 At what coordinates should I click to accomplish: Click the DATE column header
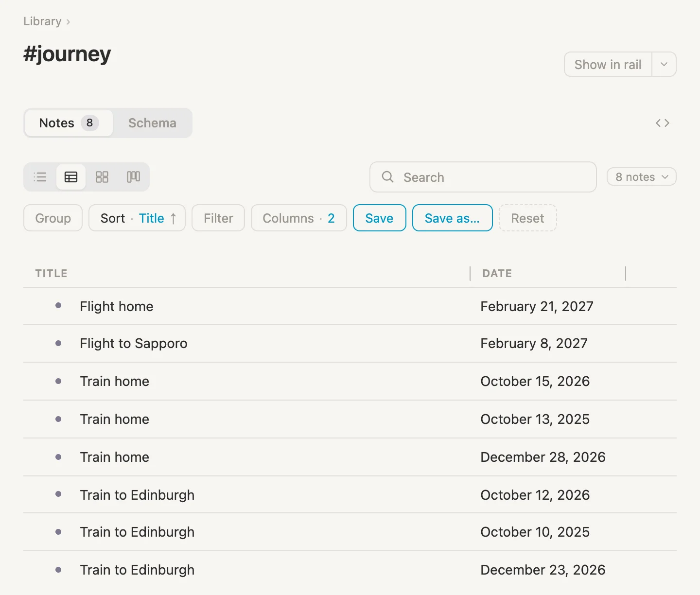497,273
